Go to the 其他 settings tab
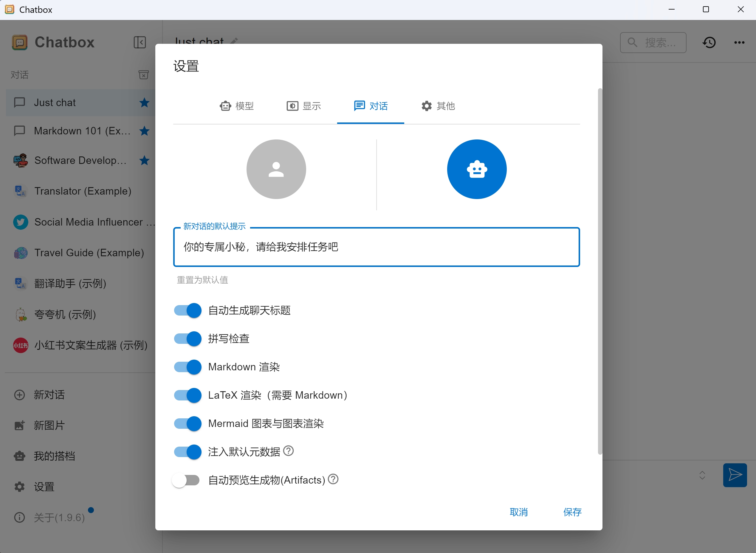 click(438, 106)
